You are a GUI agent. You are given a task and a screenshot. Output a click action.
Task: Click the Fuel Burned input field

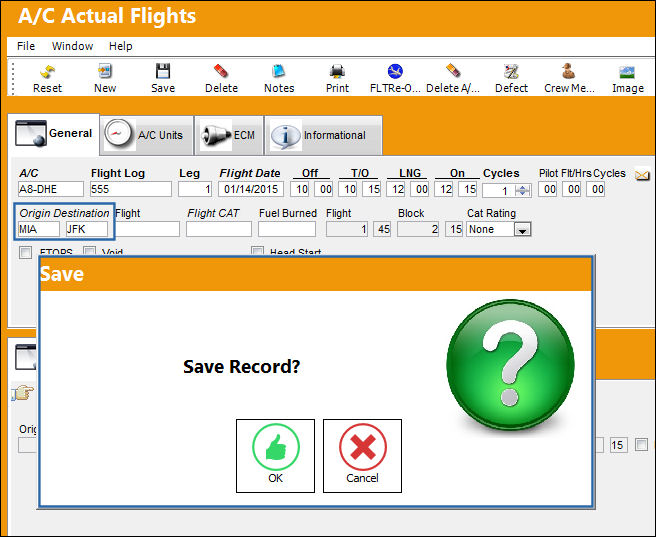287,229
